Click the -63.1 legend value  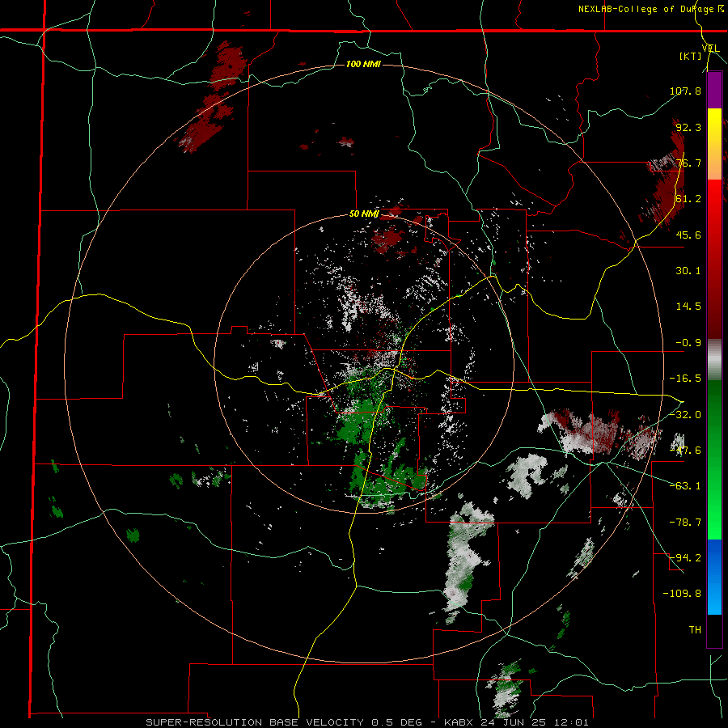point(685,486)
